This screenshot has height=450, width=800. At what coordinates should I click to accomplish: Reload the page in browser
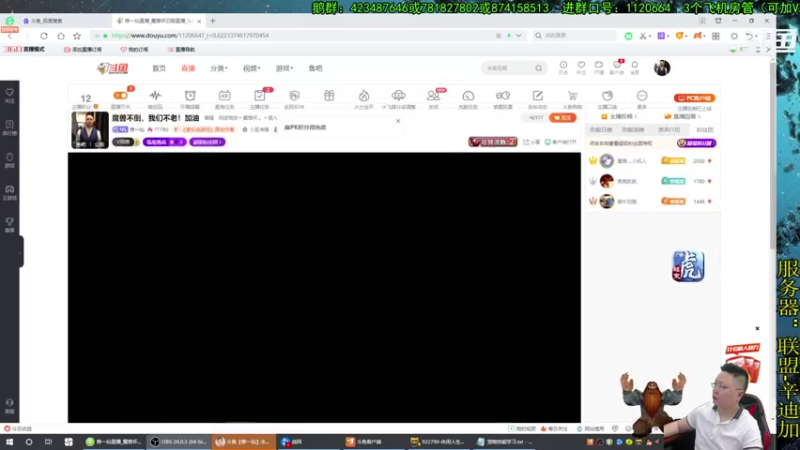coord(44,36)
